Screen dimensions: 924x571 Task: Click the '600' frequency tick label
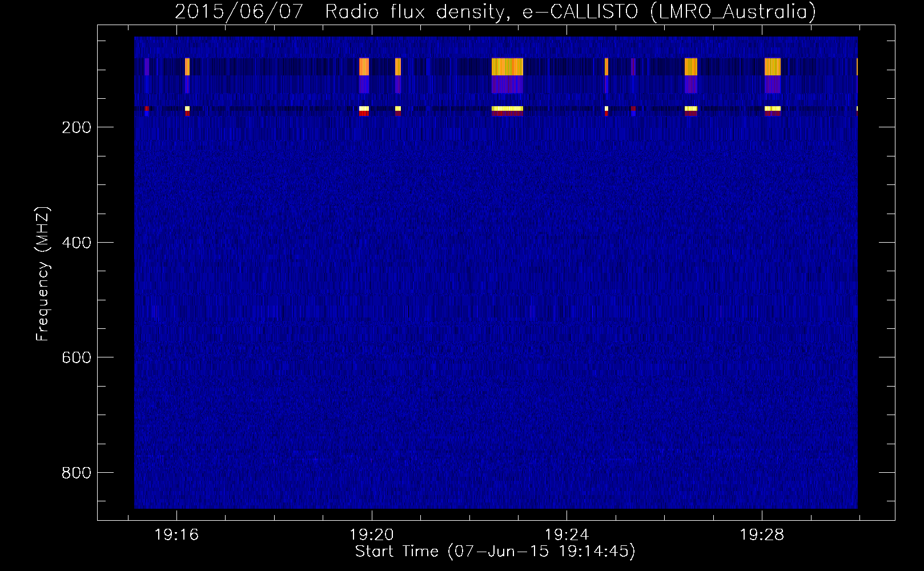[77, 357]
